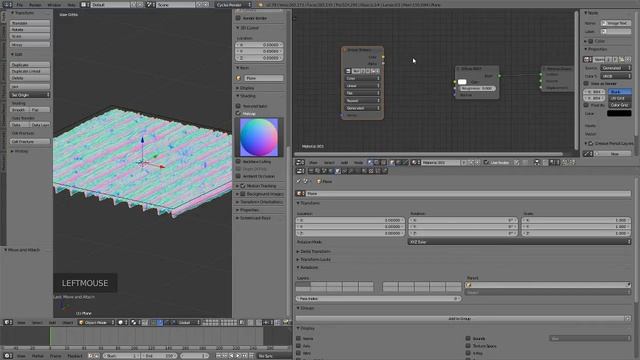Click the properties editor type icon

point(300,171)
